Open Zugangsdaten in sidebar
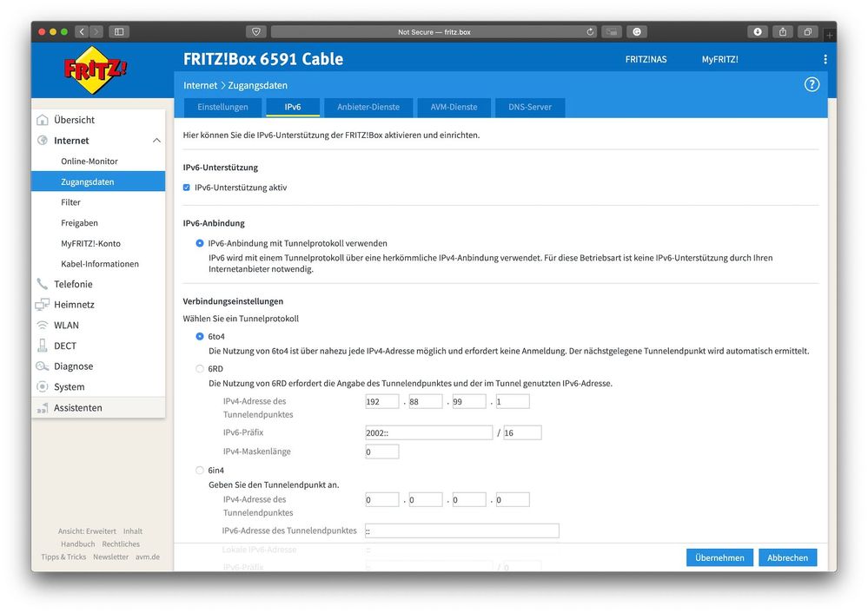Viewport: 868px width, 613px height. tap(98, 181)
